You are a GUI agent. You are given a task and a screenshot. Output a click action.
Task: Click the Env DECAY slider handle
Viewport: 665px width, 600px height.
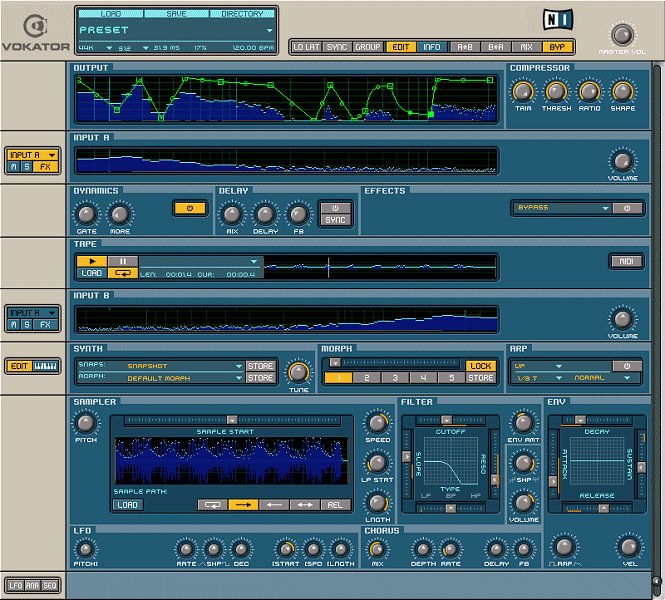click(580, 420)
